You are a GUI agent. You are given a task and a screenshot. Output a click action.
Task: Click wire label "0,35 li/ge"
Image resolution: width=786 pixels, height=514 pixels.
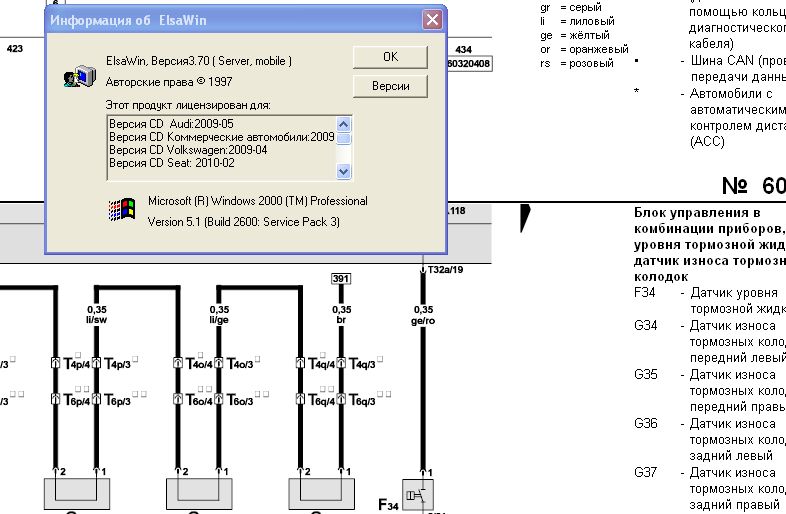[219, 314]
